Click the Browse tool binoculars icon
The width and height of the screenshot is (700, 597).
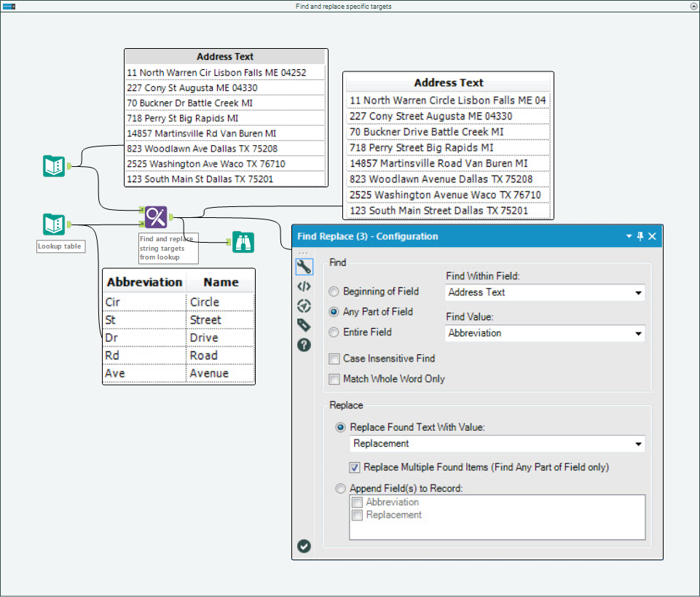pyautogui.click(x=243, y=242)
